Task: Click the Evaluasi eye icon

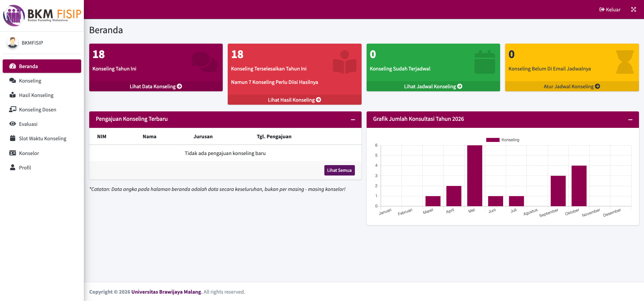Action: pyautogui.click(x=13, y=124)
